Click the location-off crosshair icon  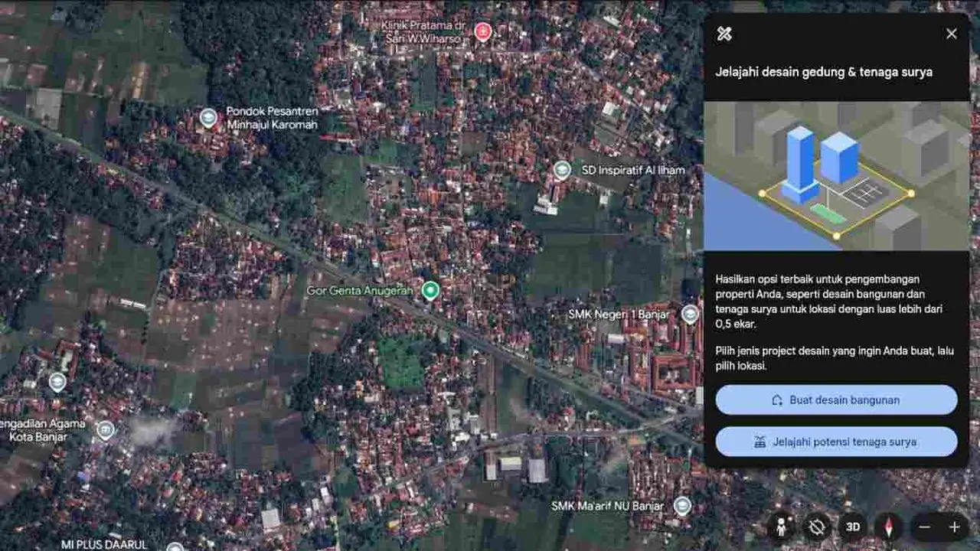click(817, 527)
